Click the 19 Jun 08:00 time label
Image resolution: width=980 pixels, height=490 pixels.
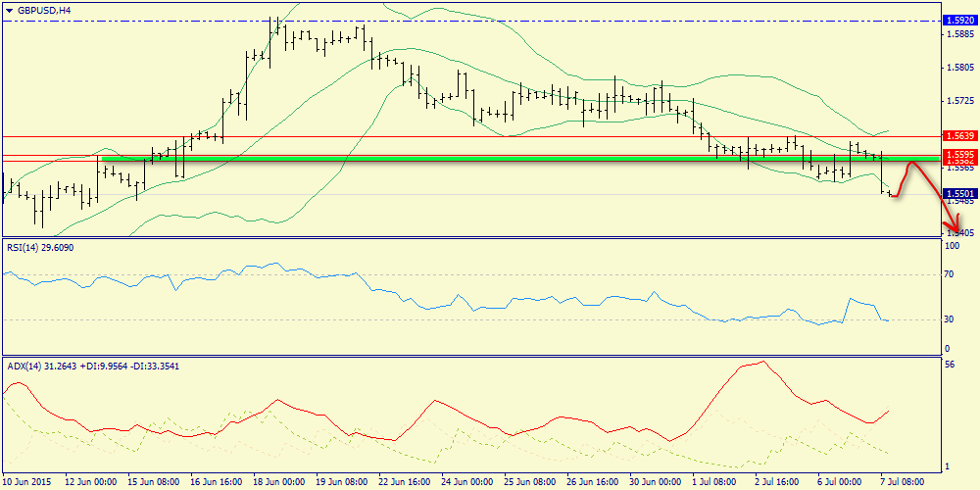tap(341, 483)
